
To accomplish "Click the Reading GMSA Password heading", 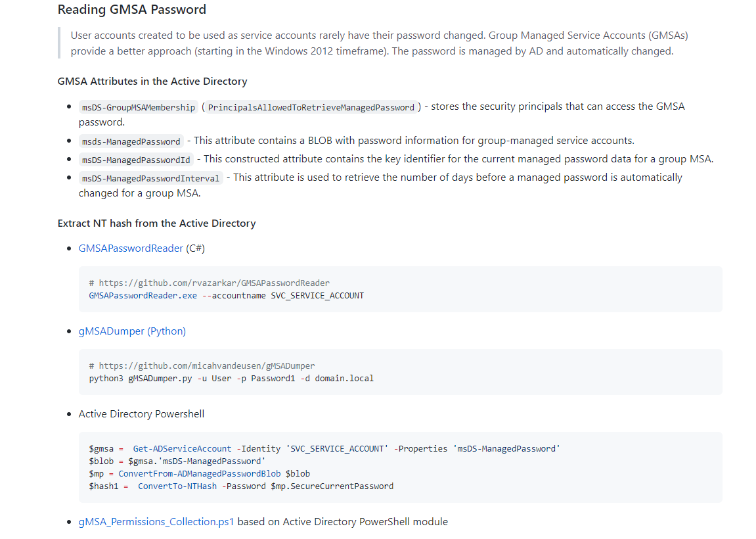I will tap(131, 9).
